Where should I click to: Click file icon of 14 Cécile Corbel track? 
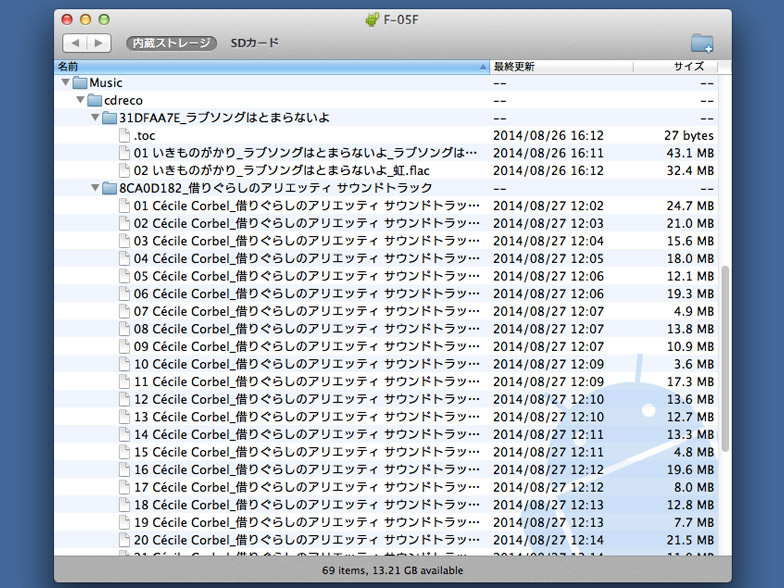(x=124, y=434)
